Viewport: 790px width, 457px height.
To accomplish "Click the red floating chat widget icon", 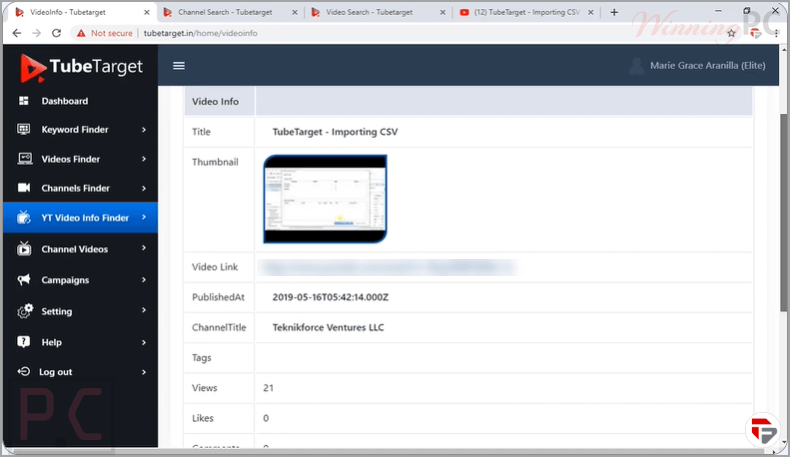I will 763,430.
